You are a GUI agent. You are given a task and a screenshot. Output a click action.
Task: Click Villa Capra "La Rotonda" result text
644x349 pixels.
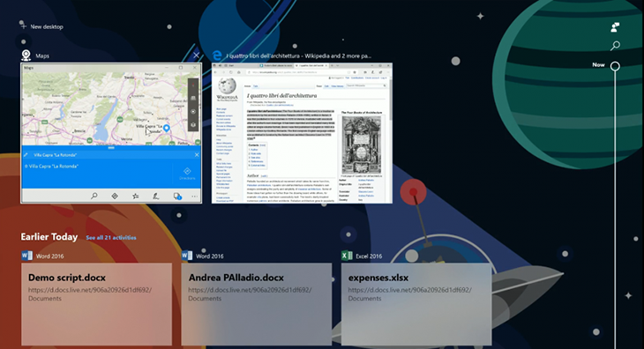coord(54,166)
